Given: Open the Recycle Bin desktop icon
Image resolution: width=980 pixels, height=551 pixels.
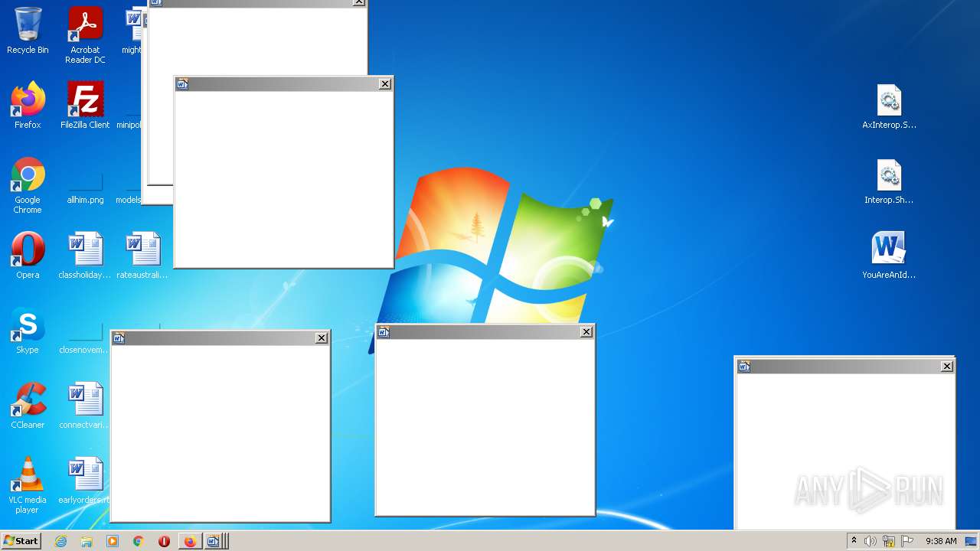Looking at the screenshot, I should (x=28, y=31).
